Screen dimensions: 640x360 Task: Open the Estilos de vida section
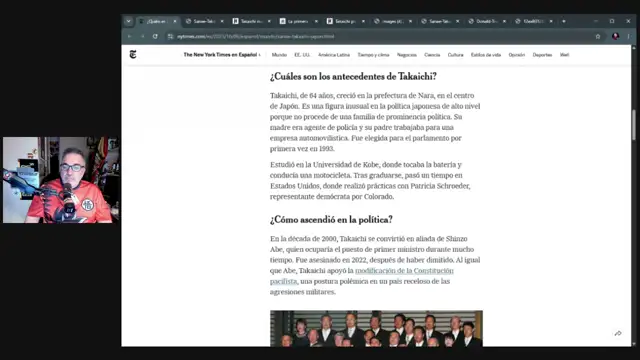tap(486, 55)
